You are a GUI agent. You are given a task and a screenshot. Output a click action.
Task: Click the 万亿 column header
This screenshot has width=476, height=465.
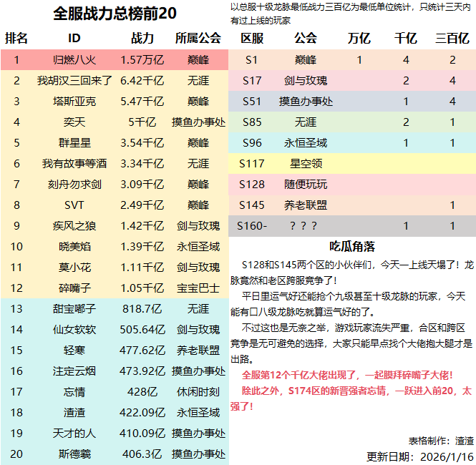(x=359, y=38)
